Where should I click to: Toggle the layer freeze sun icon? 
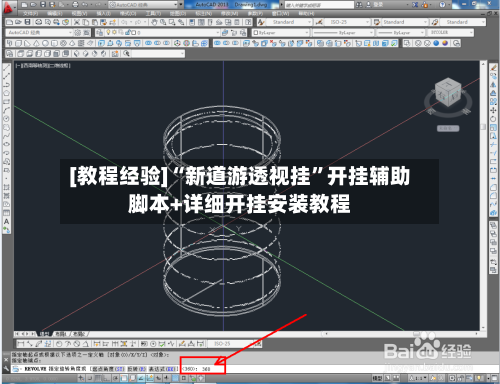114,32
